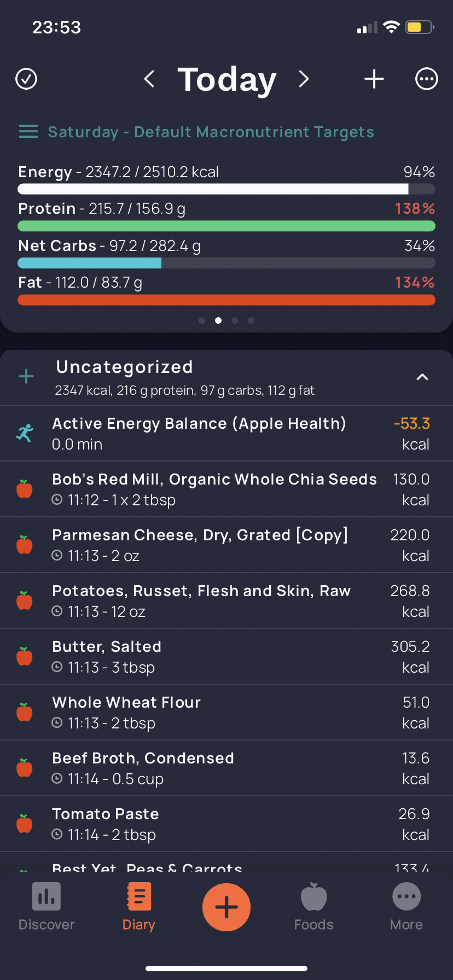Open the hamburger menu beside Saturday targets
Screen dimensions: 453x980
click(x=28, y=132)
